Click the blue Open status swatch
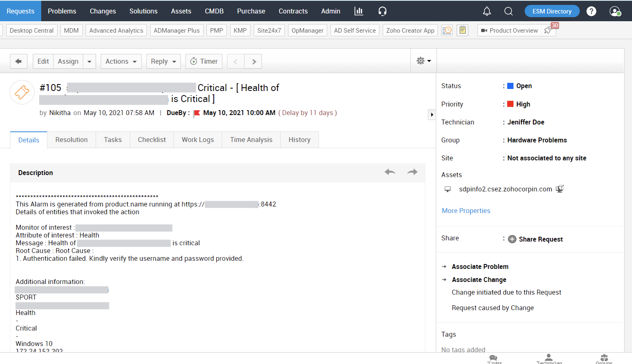This screenshot has height=364, width=632. pos(510,86)
